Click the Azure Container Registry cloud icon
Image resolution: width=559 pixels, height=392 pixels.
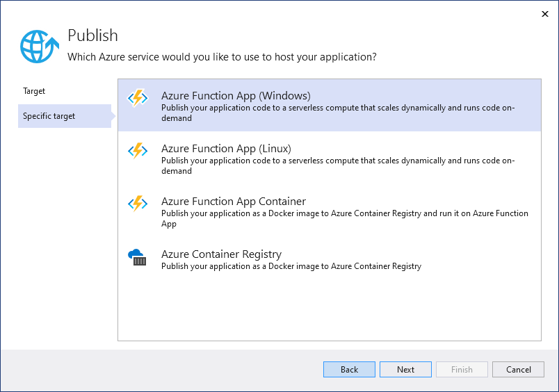pos(137,257)
